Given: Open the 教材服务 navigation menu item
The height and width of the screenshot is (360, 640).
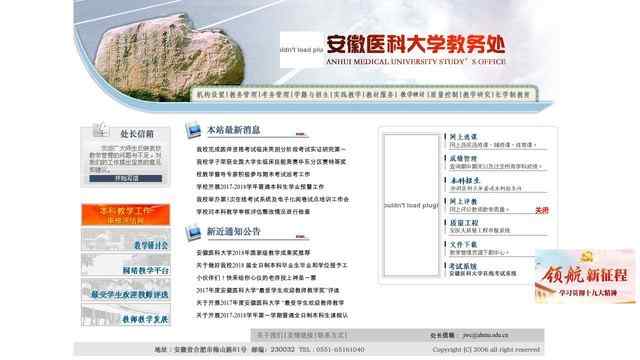Looking at the screenshot, I should coord(380,95).
